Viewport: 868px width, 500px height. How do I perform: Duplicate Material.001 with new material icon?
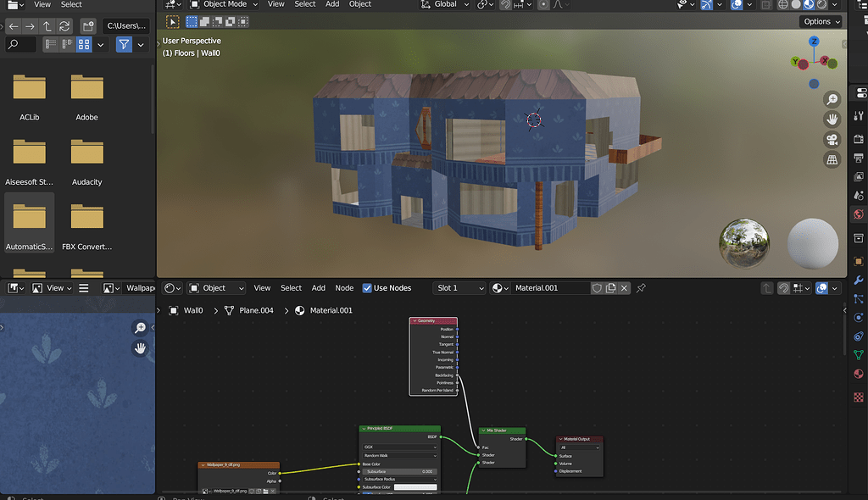610,288
